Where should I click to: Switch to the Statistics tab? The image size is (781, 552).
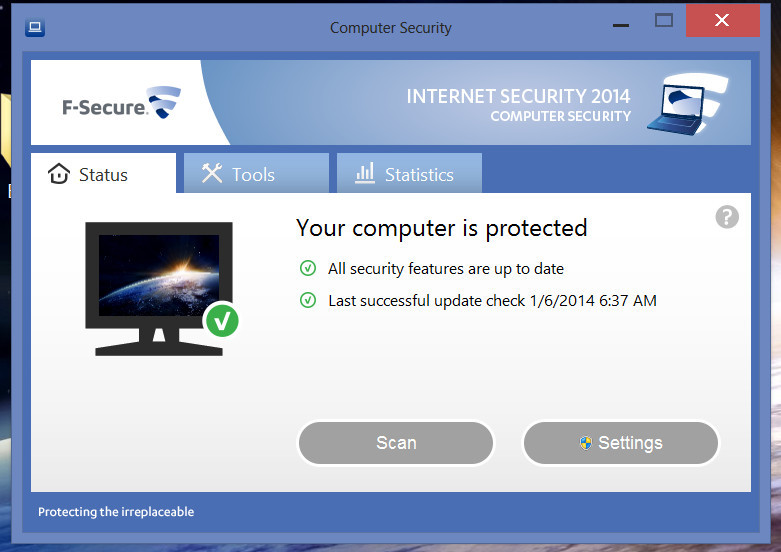coord(409,173)
